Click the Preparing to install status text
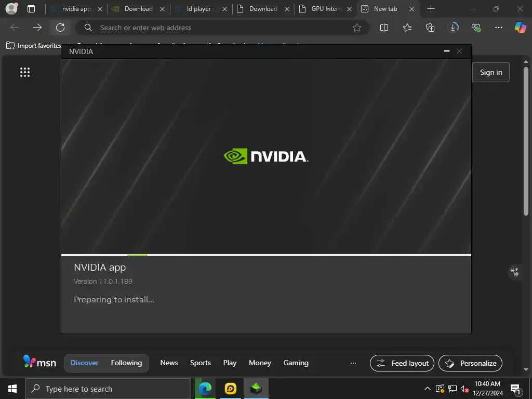 tap(114, 300)
